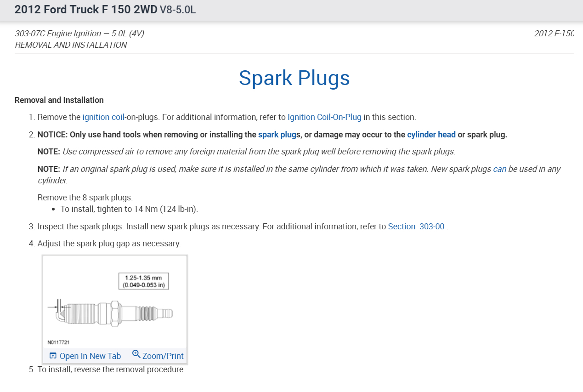
Task: Follow the "ignition coil" link in step 1
Action: 103,117
